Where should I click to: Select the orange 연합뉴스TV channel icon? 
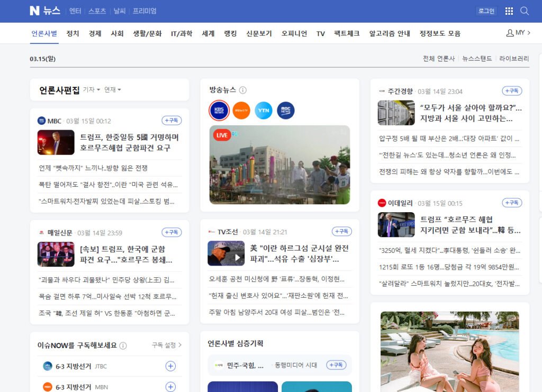coord(241,110)
